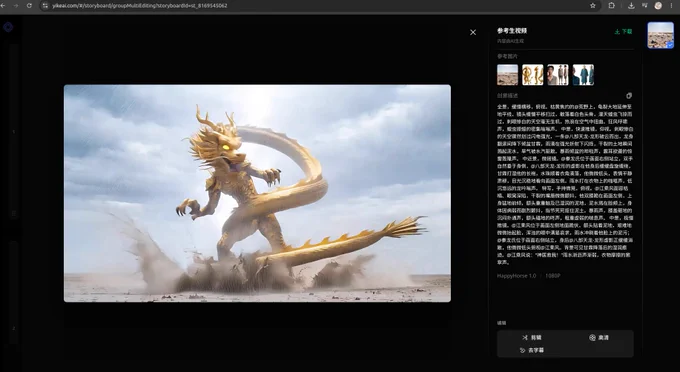Go forward in the browser
The height and width of the screenshot is (372, 680).
[16, 6]
